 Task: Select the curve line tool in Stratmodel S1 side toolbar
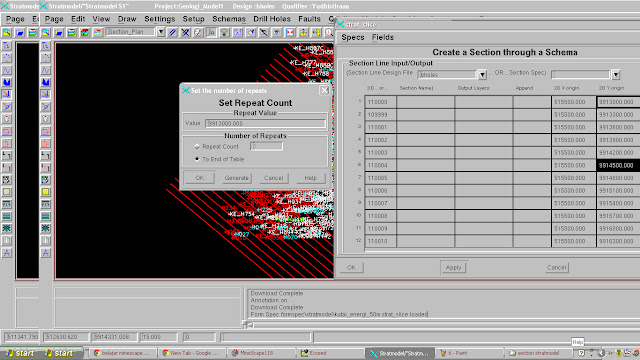tap(45, 70)
